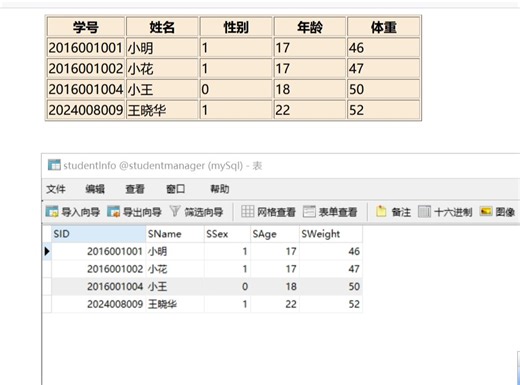This screenshot has width=520, height=385.
Task: Click the Hex icon (十六进制)
Action: click(424, 211)
